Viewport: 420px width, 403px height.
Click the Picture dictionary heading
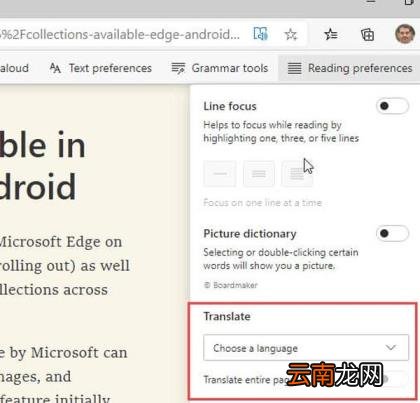point(250,234)
